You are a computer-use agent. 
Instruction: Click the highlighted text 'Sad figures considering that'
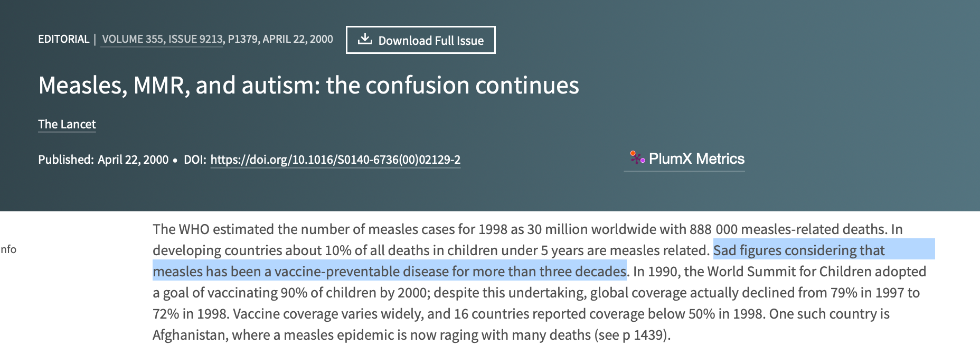(799, 250)
